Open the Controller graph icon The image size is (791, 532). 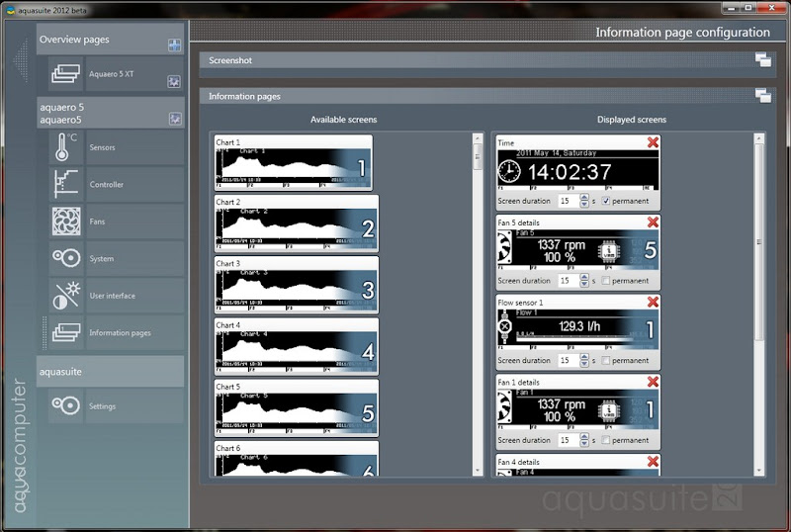pyautogui.click(x=66, y=184)
